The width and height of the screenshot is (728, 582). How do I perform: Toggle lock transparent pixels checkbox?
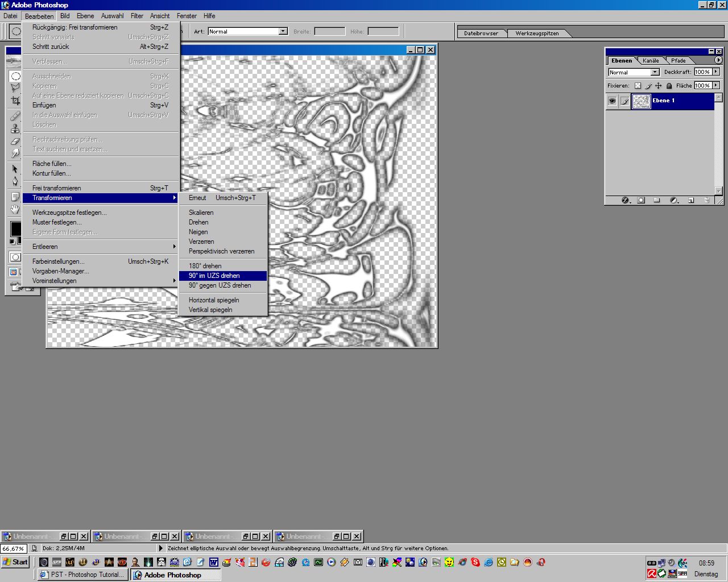pyautogui.click(x=638, y=86)
